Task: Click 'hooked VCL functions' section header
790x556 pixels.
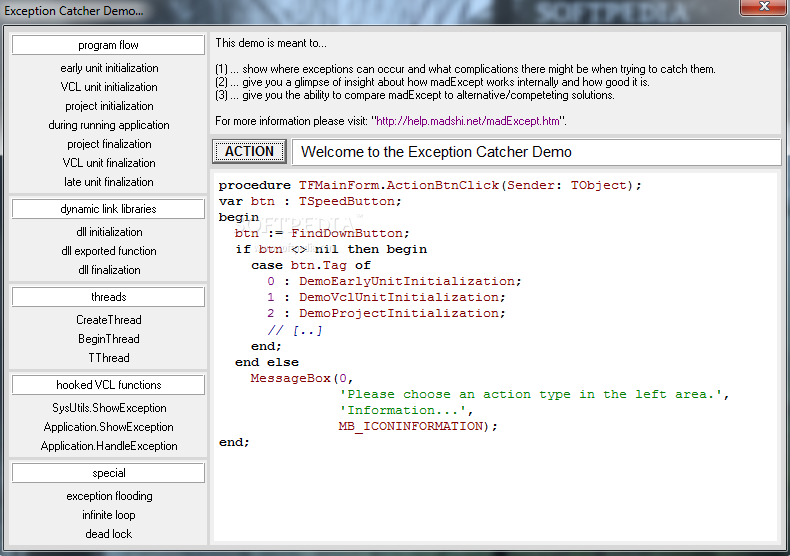Action: [x=108, y=385]
